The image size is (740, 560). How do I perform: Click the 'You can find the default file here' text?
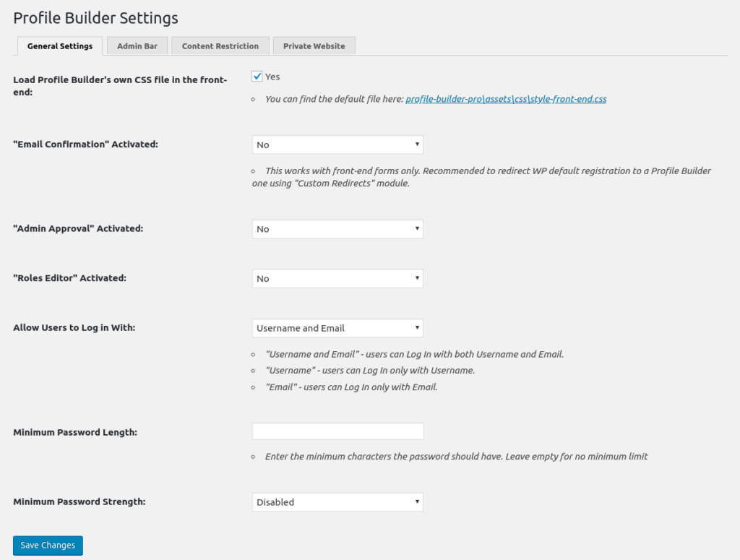coord(334,99)
